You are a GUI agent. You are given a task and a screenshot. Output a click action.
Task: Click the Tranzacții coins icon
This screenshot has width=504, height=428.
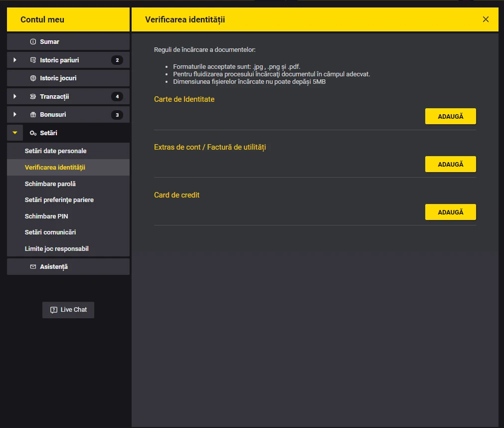click(33, 97)
